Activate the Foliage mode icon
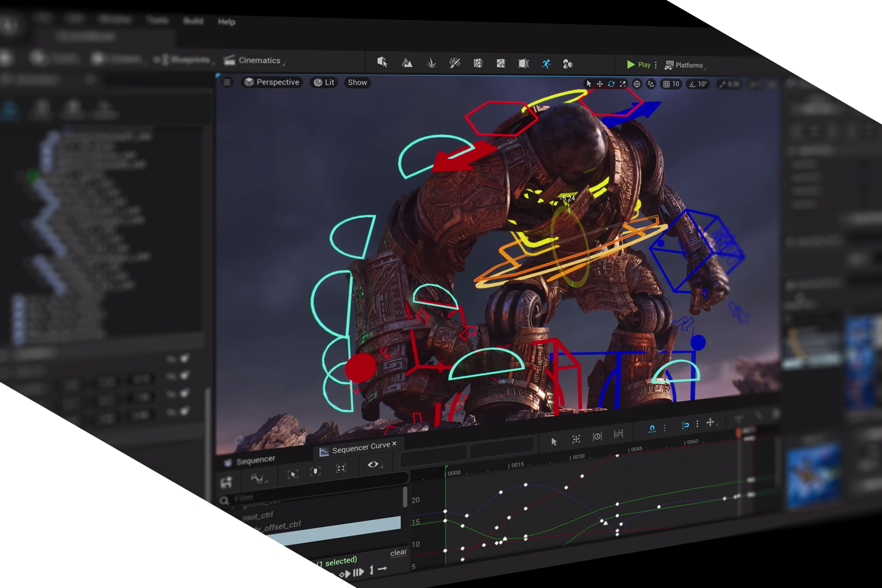Viewport: 882px width, 588px height. (431, 63)
